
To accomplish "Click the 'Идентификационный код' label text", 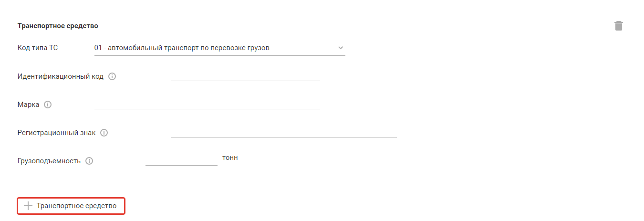I will 61,76.
